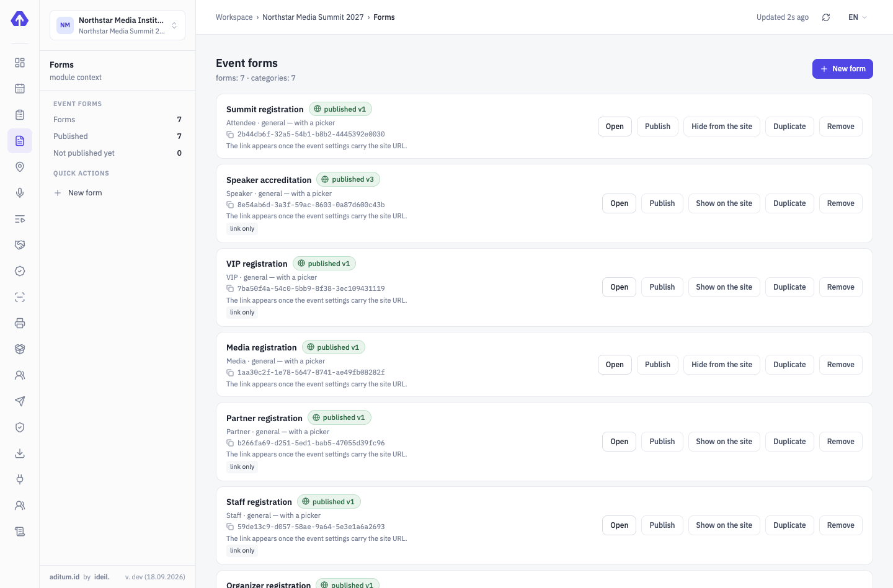Open the dashboard grid icon in sidebar

tap(20, 63)
